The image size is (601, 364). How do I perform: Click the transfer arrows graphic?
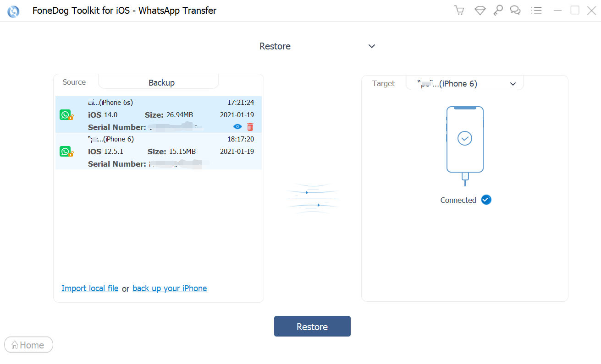pos(313,199)
